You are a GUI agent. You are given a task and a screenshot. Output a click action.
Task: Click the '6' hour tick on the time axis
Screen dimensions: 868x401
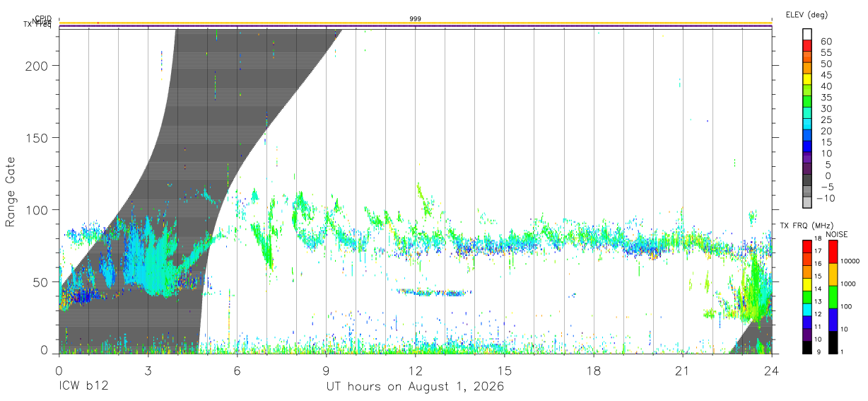click(x=237, y=370)
